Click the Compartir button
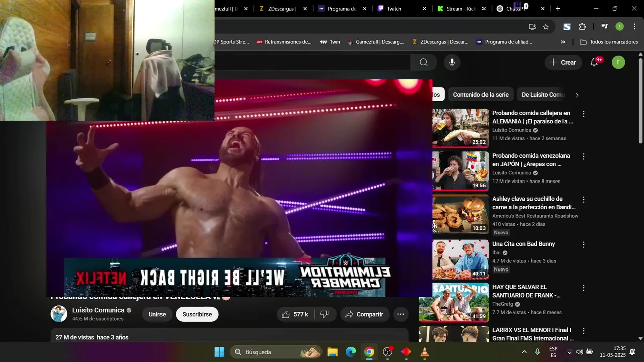The width and height of the screenshot is (644, 362). [x=365, y=314]
